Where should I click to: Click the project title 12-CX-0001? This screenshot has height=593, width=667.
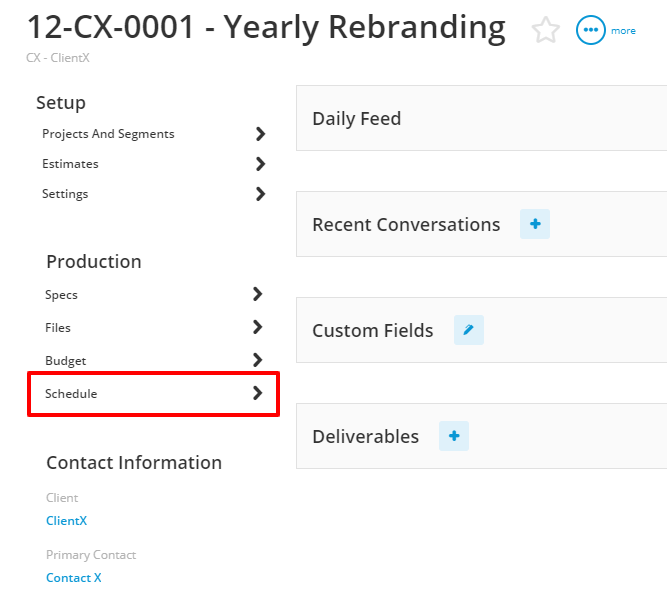(266, 28)
